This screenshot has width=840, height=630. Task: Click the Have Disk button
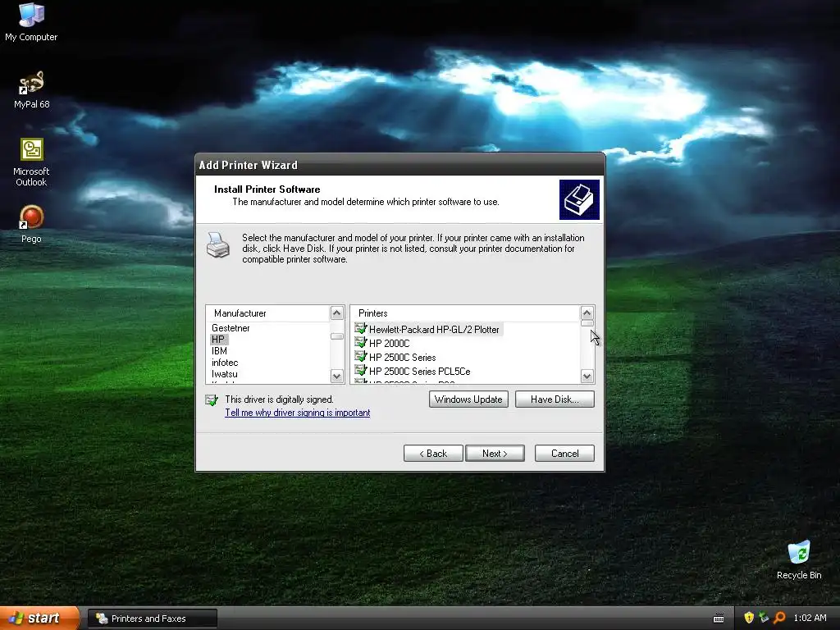[555, 399]
